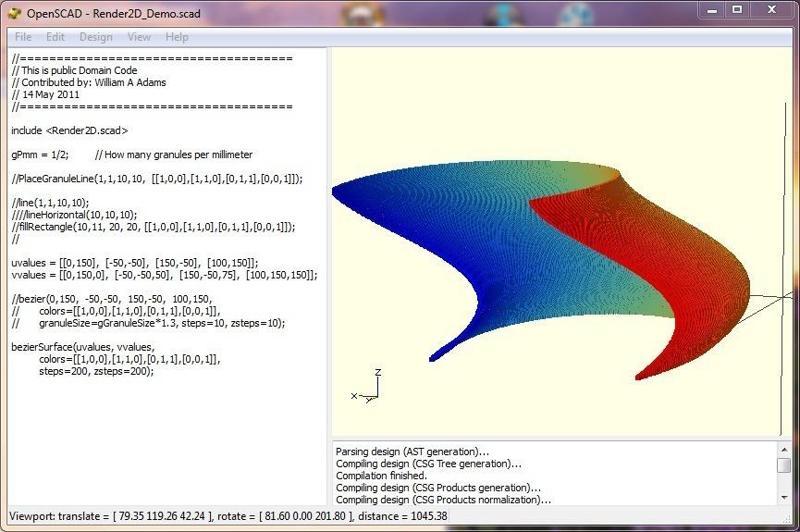Click the 'steps=200, zsteps=200);' line

[96, 371]
